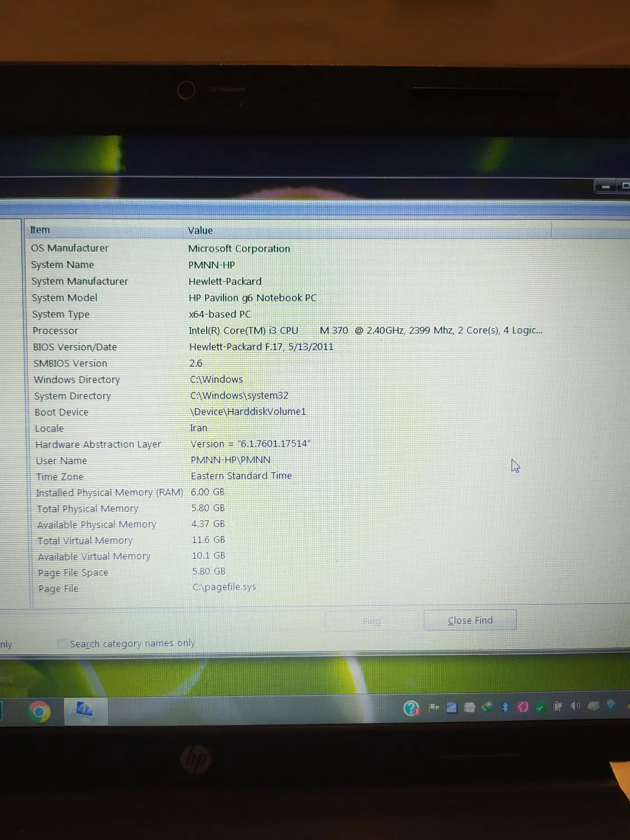
Task: Click the pink square tray icon
Action: (x=522, y=707)
